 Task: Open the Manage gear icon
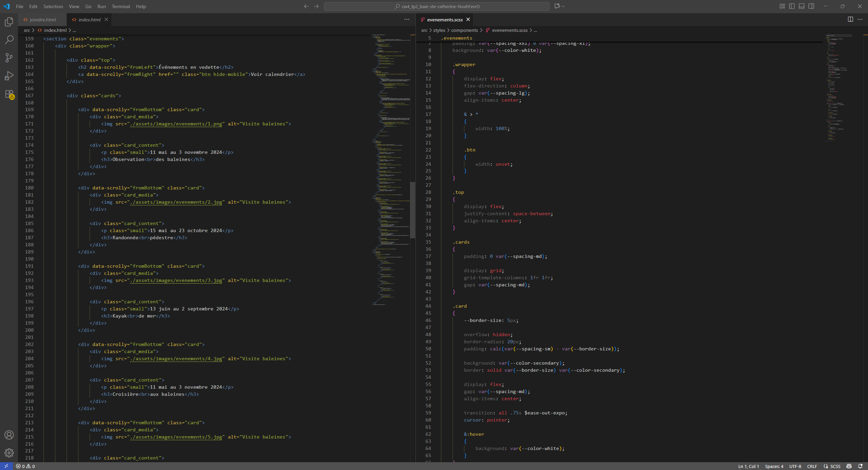coord(9,453)
